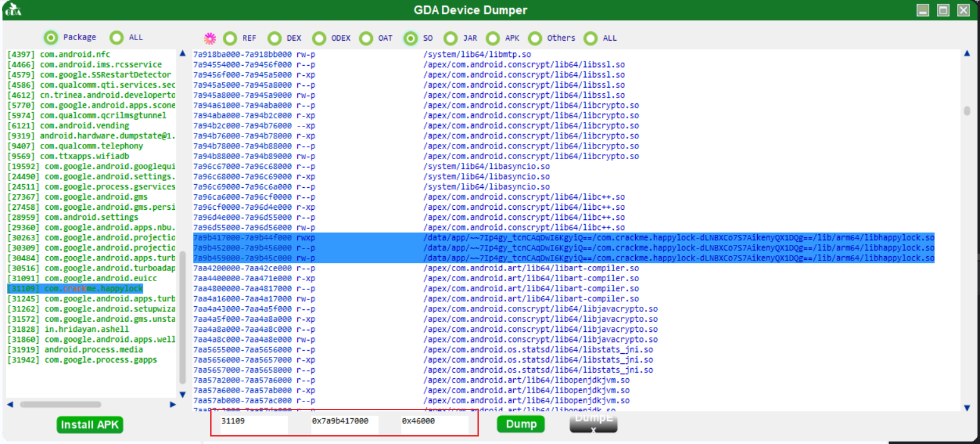Click the Install APK button

tap(90, 424)
